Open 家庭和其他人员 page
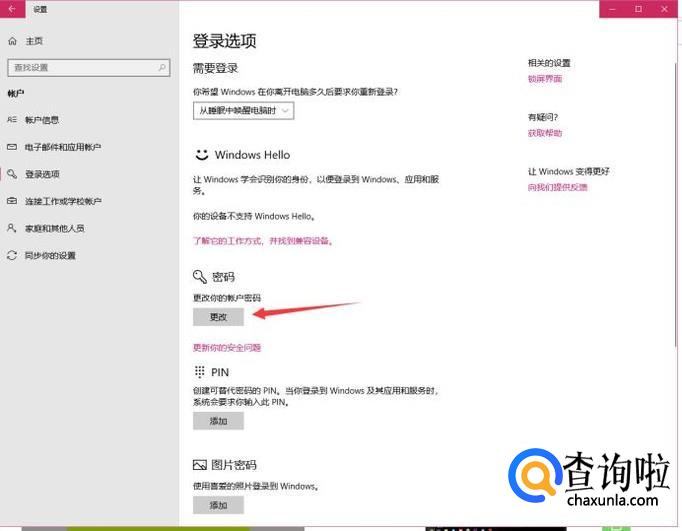Image resolution: width=682 pixels, height=531 pixels. click(x=55, y=228)
